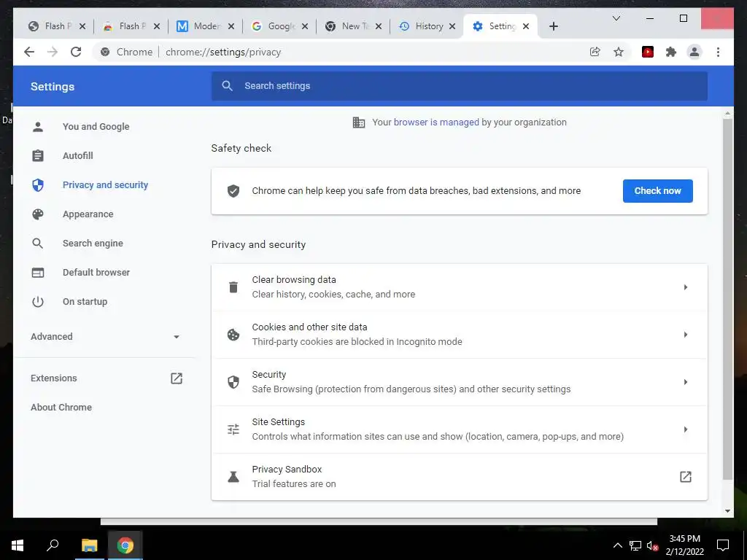
Task: Open Autofill settings
Action: pyautogui.click(x=77, y=156)
